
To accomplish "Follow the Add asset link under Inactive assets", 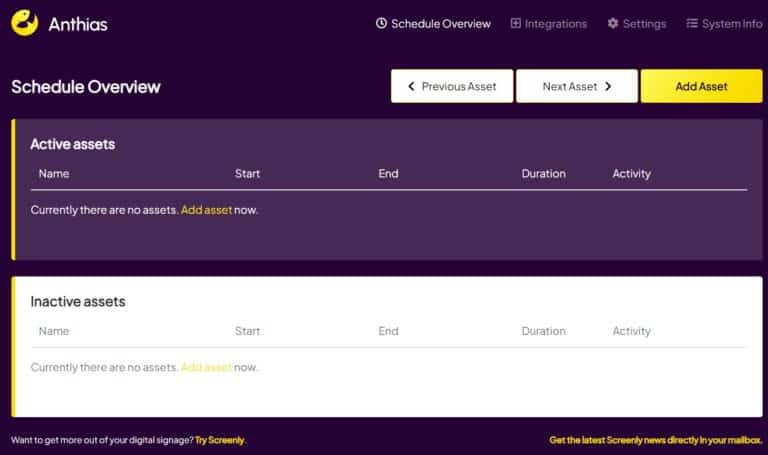I will click(206, 367).
